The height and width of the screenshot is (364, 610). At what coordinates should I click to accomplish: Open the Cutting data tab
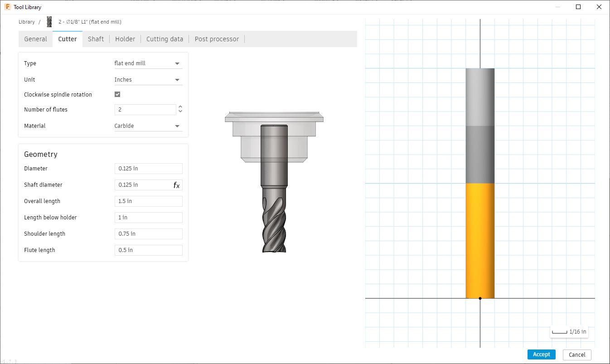pos(165,39)
